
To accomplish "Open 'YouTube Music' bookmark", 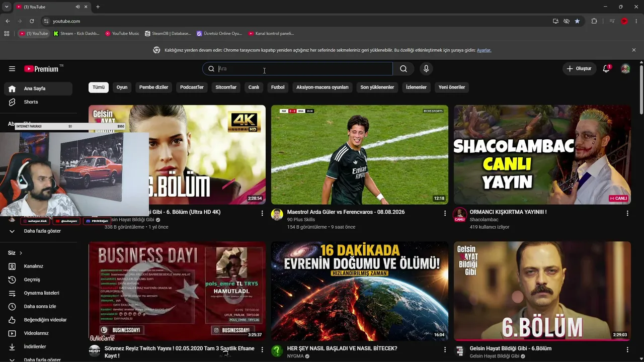I will pyautogui.click(x=122, y=34).
